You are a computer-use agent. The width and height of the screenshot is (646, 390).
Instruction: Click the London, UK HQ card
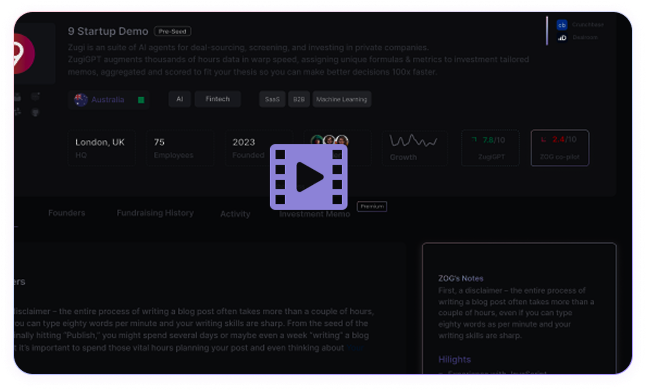click(101, 148)
